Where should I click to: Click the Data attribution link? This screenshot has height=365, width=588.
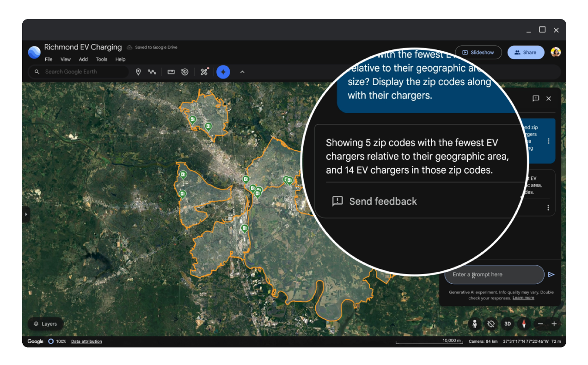tap(86, 341)
